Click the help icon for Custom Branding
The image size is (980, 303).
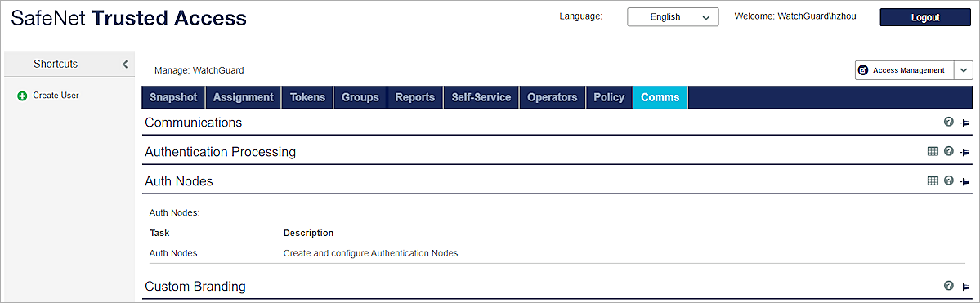(x=948, y=286)
